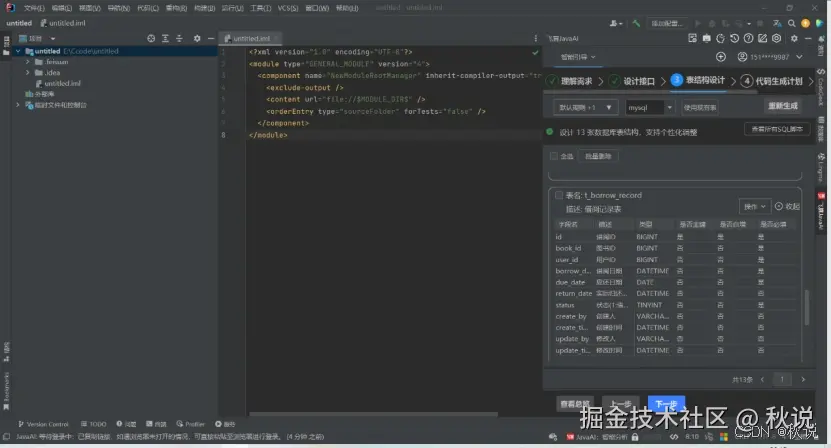
Task: Expand the scratch files and consoles node
Action: [19, 104]
